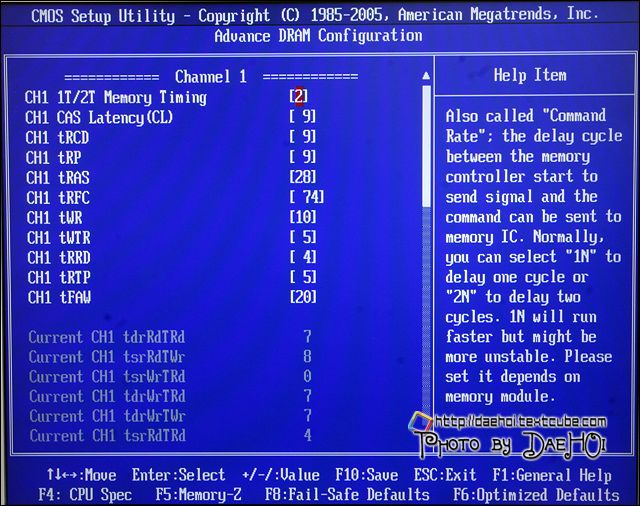Click the Channel 1 section header
The height and width of the screenshot is (506, 640).
pos(211,77)
